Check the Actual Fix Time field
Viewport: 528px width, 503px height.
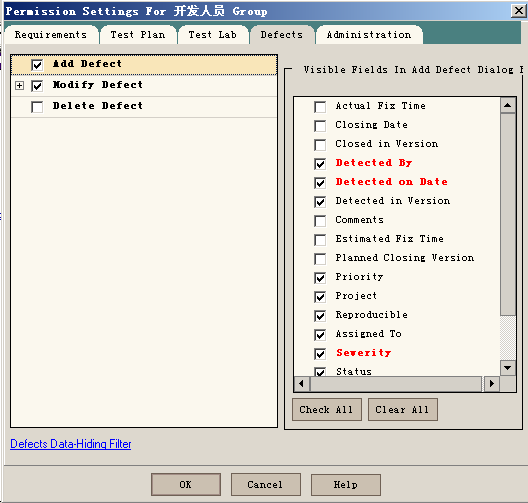point(320,107)
